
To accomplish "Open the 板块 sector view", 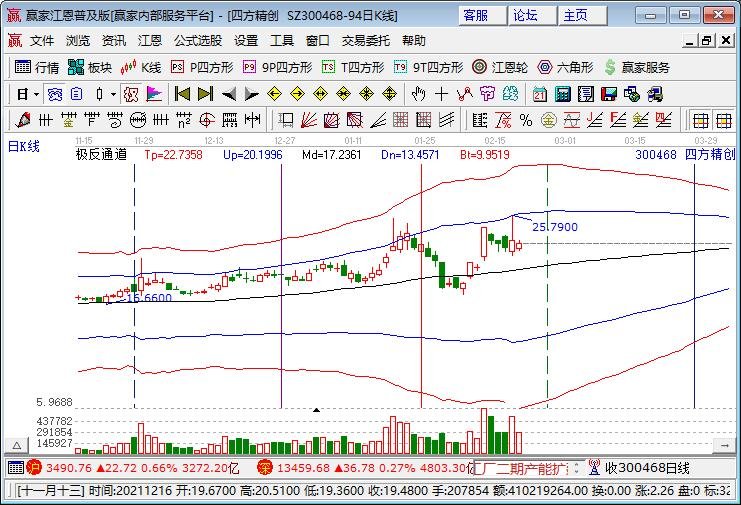I will 89,68.
